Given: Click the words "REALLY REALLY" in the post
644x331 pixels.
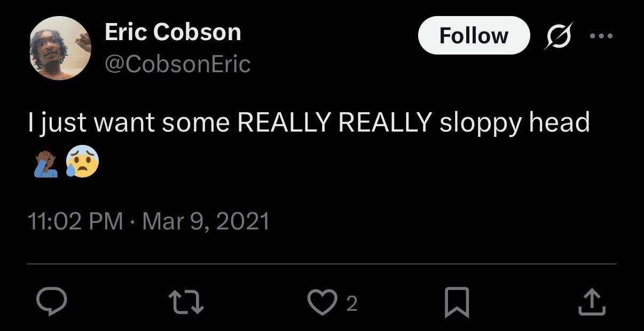Looking at the screenshot, I should click(334, 123).
